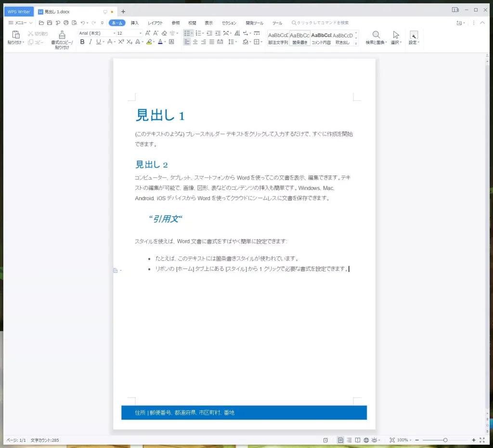Viewport: 493px width, 448px height.
Task: Open the メニュー button
Action: point(20,23)
